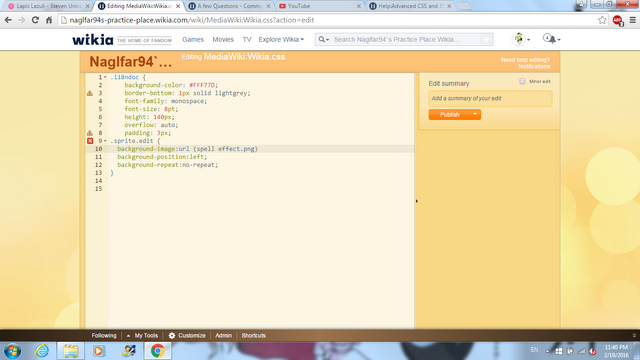The height and width of the screenshot is (360, 640).
Task: Switch to the Help:Advanced CSS tab
Action: (x=410, y=6)
